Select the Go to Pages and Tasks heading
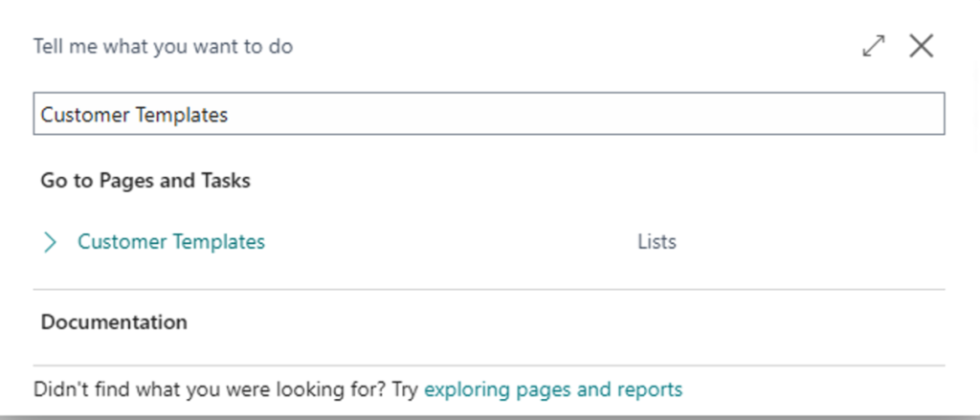The width and height of the screenshot is (980, 420). [x=145, y=180]
